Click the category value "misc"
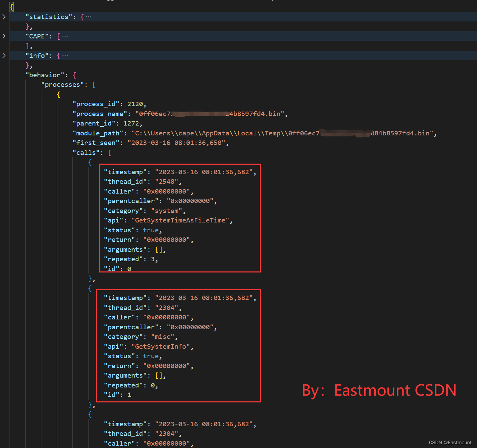This screenshot has height=448, width=477. tap(163, 337)
